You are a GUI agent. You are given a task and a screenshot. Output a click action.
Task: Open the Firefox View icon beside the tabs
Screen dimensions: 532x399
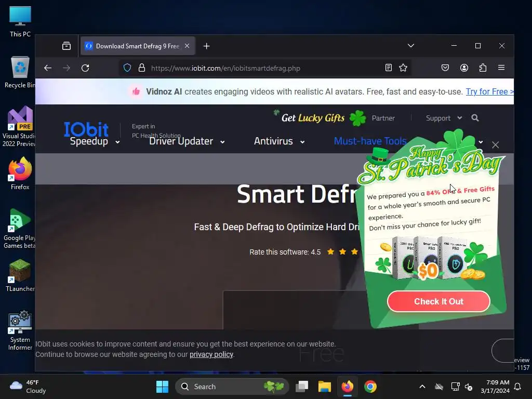66,46
